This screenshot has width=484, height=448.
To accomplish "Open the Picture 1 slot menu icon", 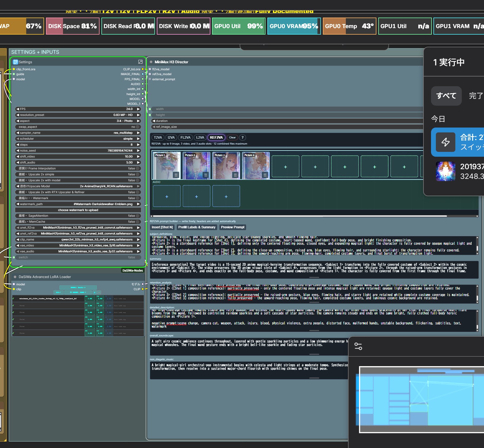I will coord(176,175).
